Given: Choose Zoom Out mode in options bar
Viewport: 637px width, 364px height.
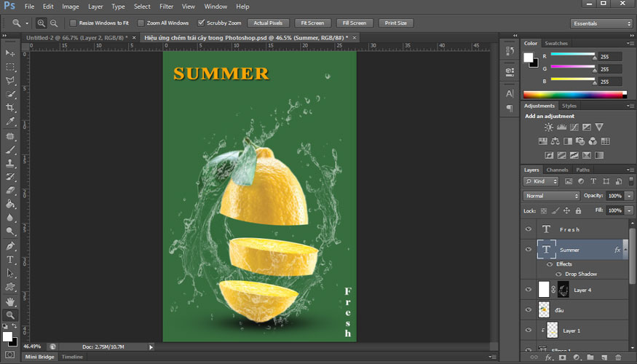Looking at the screenshot, I should click(x=54, y=23).
